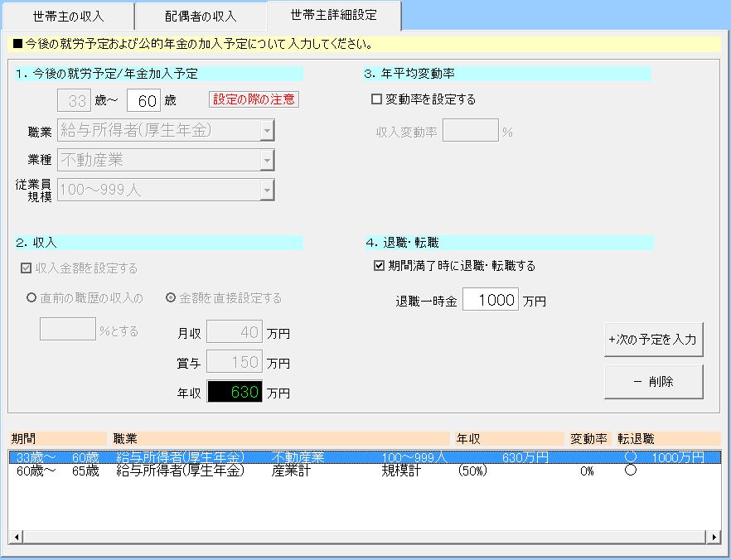Expand the 職業 dropdown list

(x=266, y=130)
